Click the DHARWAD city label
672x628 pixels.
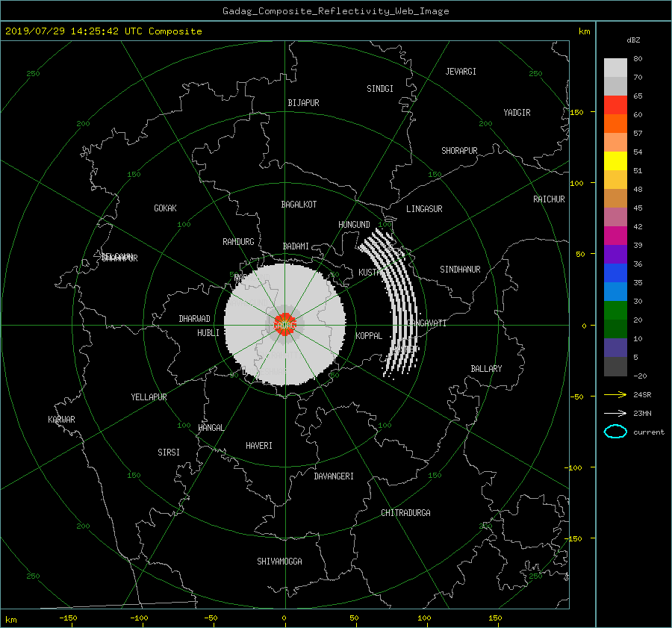pos(194,319)
